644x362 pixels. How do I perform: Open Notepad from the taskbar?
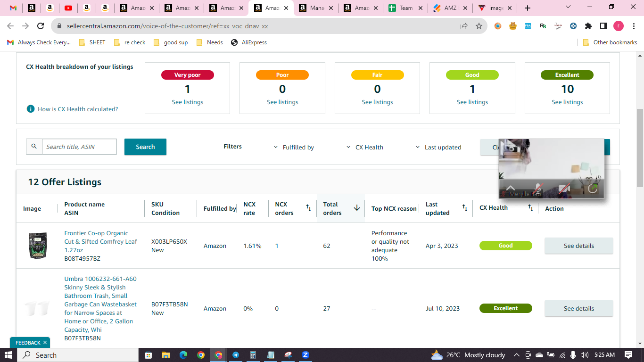(x=271, y=355)
